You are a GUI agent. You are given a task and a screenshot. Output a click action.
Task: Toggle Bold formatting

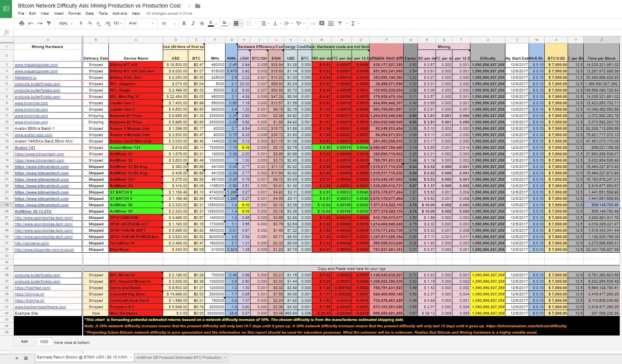184,23
